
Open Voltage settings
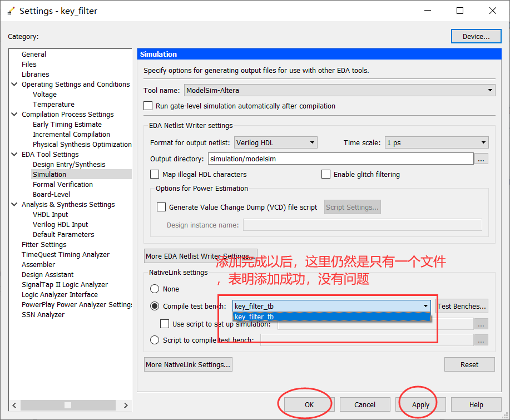pyautogui.click(x=44, y=95)
